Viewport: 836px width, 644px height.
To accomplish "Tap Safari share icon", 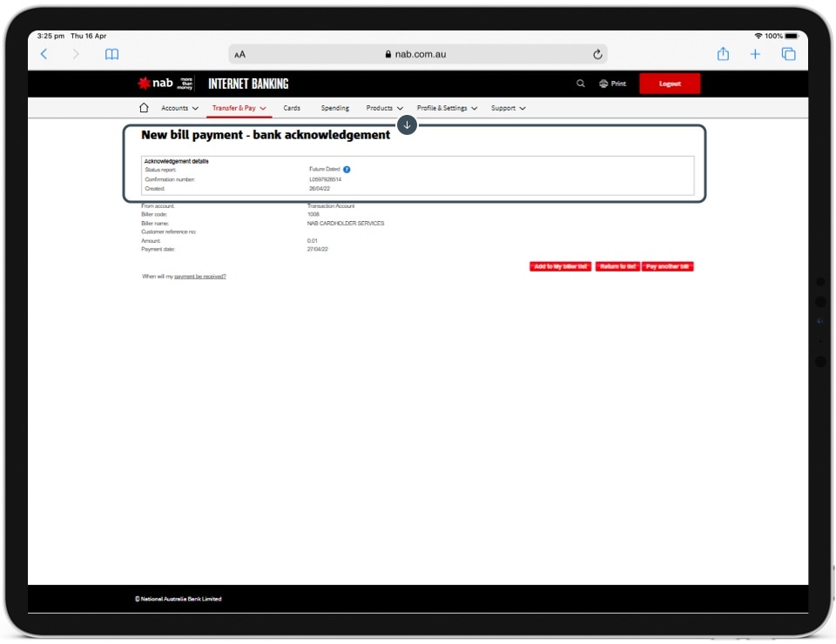I will click(x=723, y=54).
